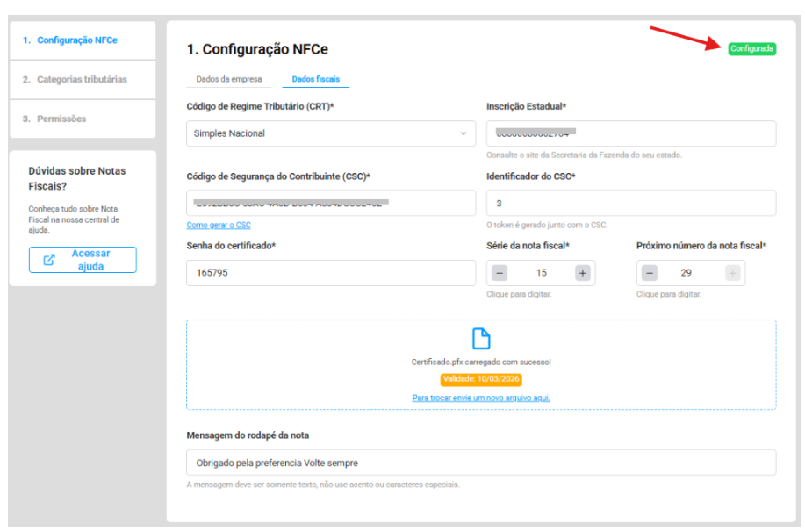The height and width of the screenshot is (532, 805).
Task: Click the external link icon on Acessar ajuda
Action: pos(50,260)
